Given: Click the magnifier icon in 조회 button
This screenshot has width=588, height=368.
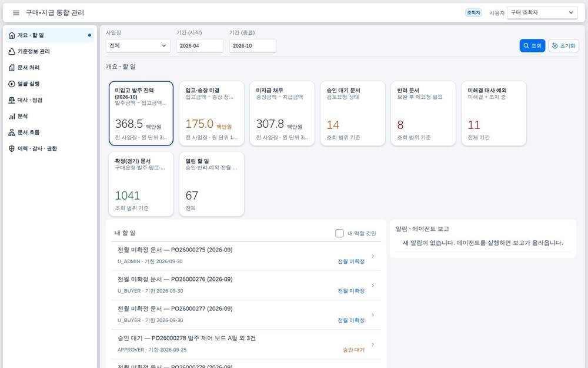Looking at the screenshot, I should (x=526, y=46).
